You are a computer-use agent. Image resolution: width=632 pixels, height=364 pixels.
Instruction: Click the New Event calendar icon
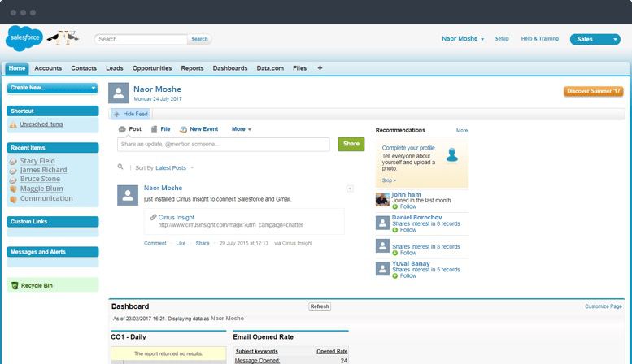coord(183,129)
